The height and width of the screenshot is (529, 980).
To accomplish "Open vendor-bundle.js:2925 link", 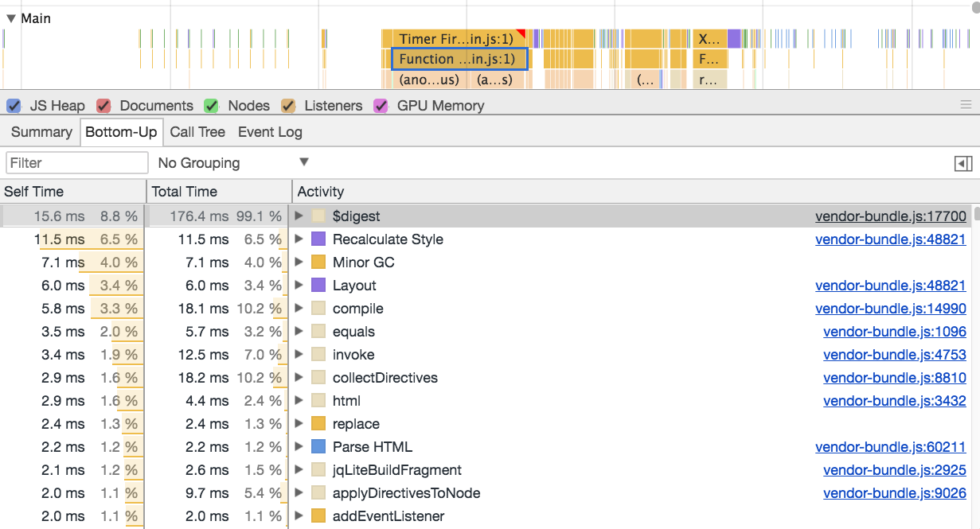I will click(x=895, y=470).
